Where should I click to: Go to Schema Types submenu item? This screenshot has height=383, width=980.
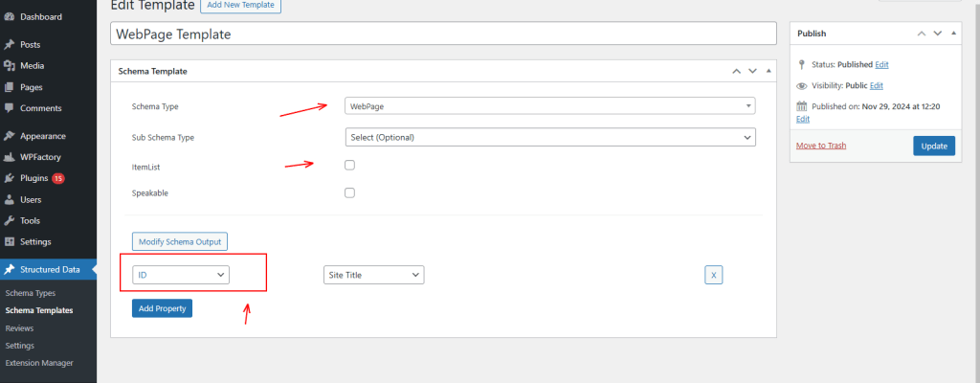point(30,293)
